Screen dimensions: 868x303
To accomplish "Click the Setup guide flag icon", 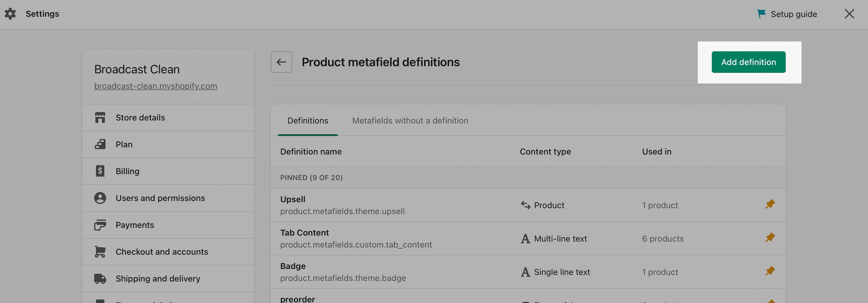I will (x=761, y=14).
